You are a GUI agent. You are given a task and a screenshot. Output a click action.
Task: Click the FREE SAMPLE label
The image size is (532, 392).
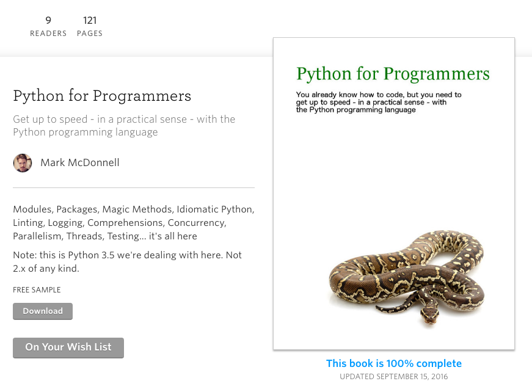37,290
